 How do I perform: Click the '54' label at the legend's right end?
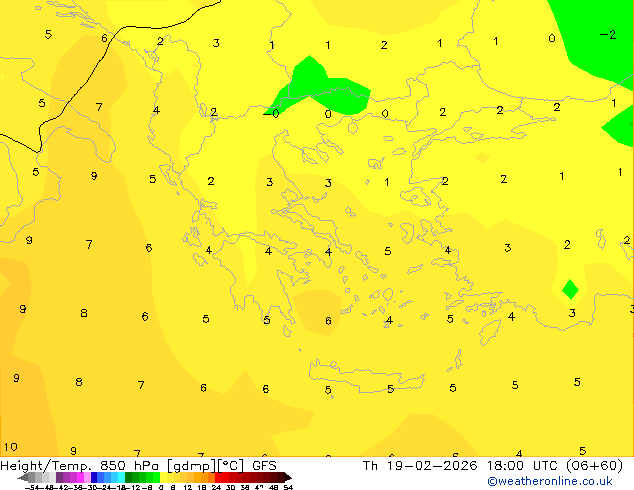coord(288,487)
